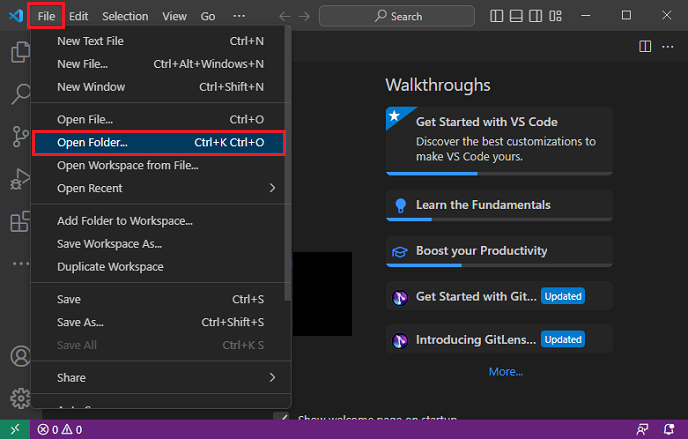Click progress bar under Get Started with VS Code
The width and height of the screenshot is (688, 439).
[499, 174]
